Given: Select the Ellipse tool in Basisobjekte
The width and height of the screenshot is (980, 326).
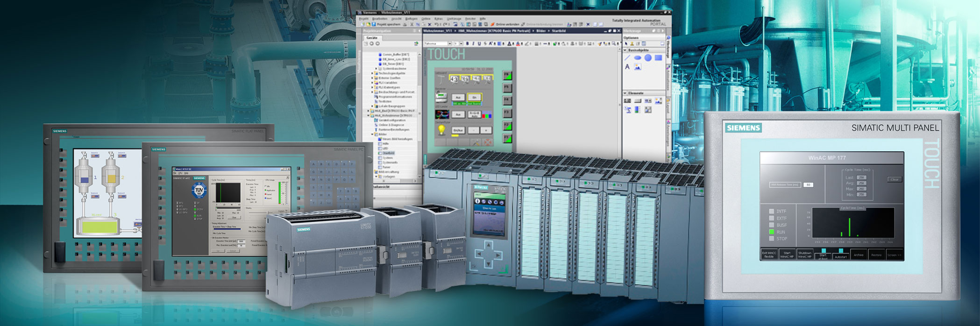Looking at the screenshot, I should click(x=638, y=58).
